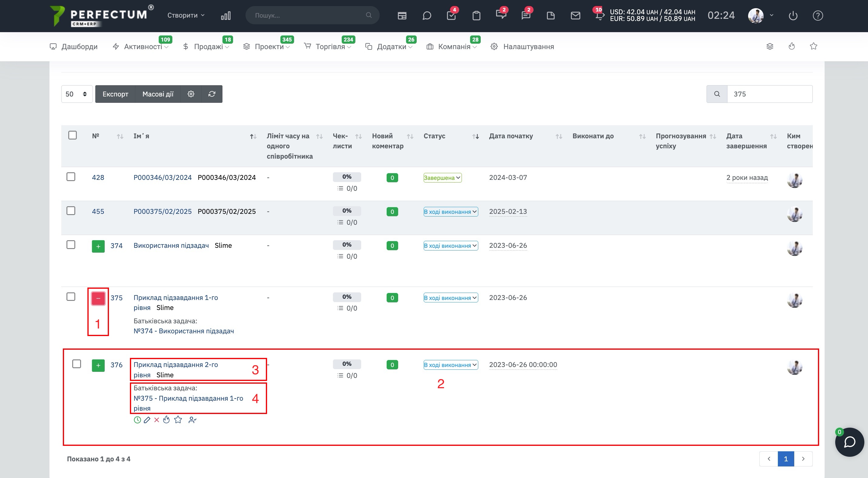Image resolution: width=868 pixels, height=478 pixels.
Task: Open the chat bubble icon in header
Action: point(427,15)
